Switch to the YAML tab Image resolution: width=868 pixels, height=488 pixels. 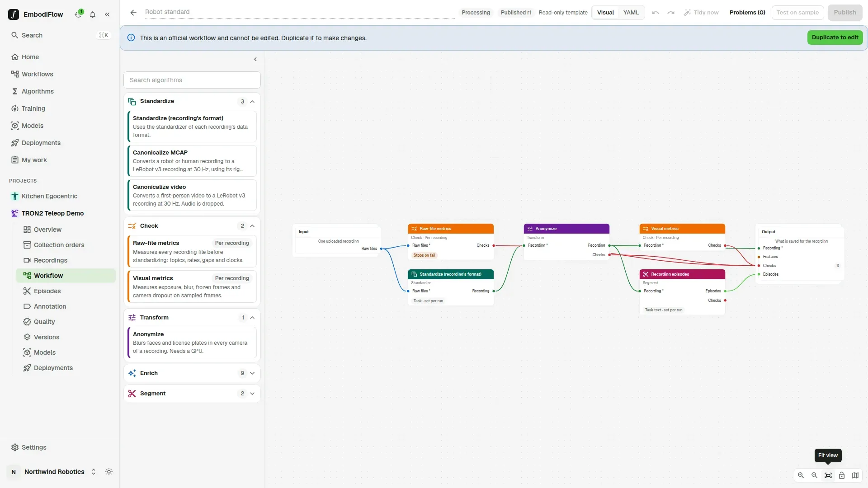(631, 13)
